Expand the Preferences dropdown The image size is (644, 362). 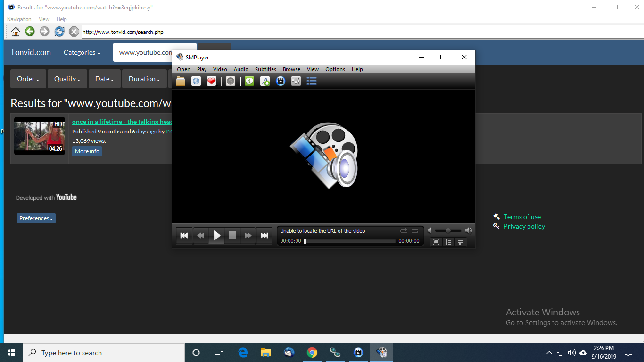tap(36, 218)
